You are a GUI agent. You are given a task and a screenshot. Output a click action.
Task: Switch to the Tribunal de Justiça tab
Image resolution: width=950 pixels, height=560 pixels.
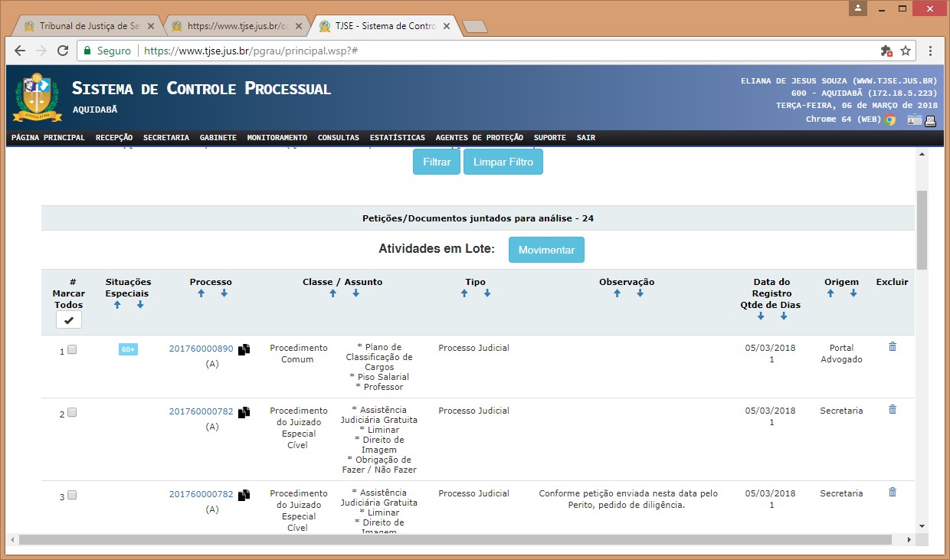(84, 26)
